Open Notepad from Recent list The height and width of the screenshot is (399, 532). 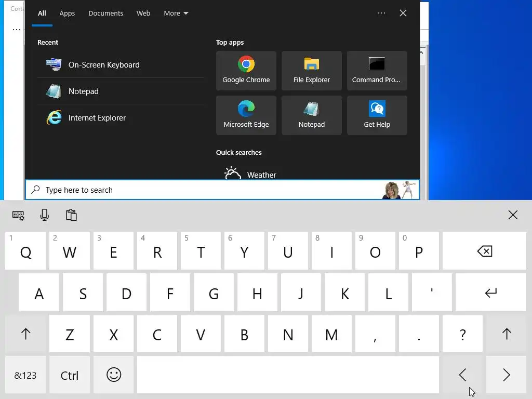121,91
